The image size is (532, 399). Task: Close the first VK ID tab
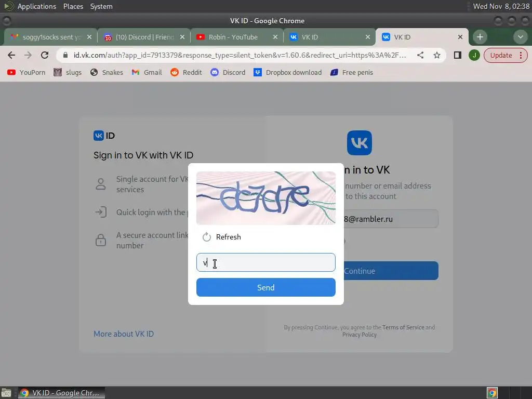[368, 37]
